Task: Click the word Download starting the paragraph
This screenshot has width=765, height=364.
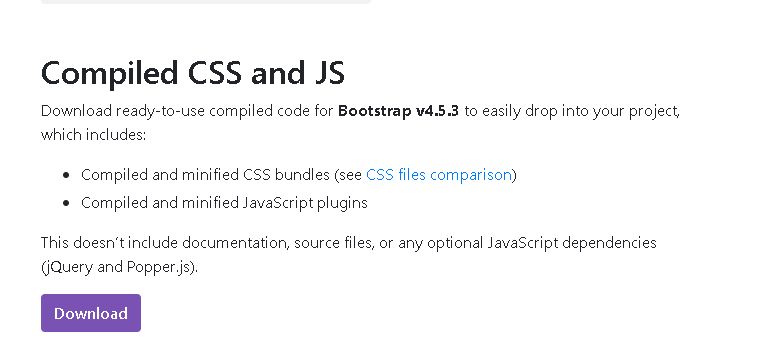Action: click(x=76, y=111)
